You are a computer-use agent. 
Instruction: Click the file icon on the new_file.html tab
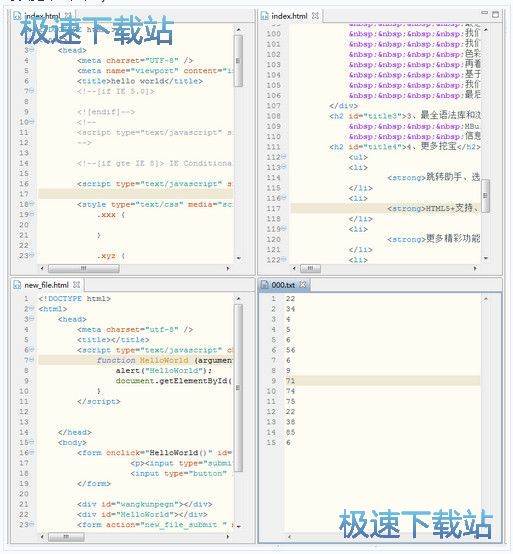tap(17, 285)
